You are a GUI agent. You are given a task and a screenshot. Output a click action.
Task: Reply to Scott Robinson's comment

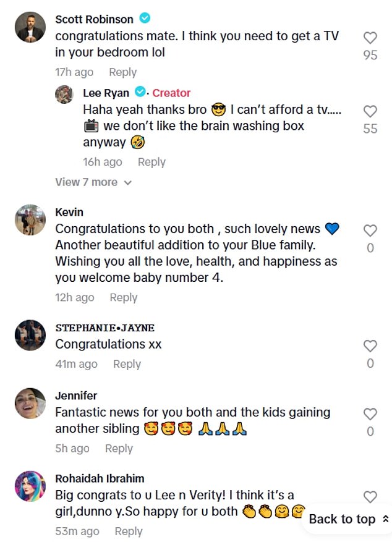pos(122,72)
